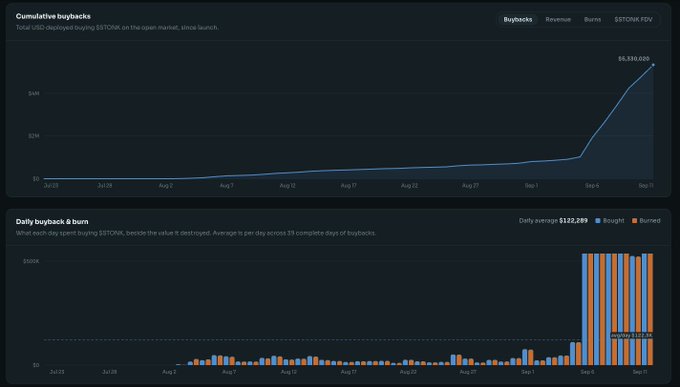Click the orange Burned legend swatch
Image resolution: width=680 pixels, height=387 pixels.
pos(634,221)
